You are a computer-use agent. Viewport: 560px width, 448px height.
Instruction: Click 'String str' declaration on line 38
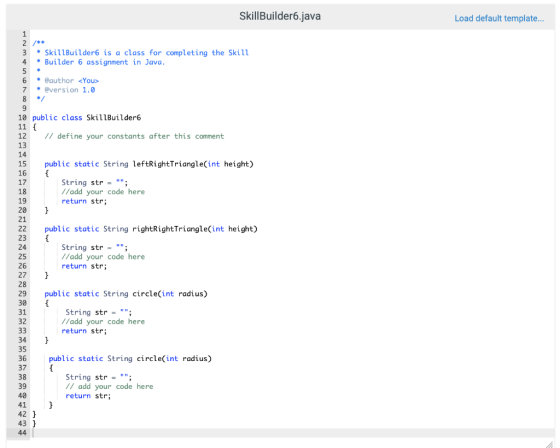(x=99, y=377)
